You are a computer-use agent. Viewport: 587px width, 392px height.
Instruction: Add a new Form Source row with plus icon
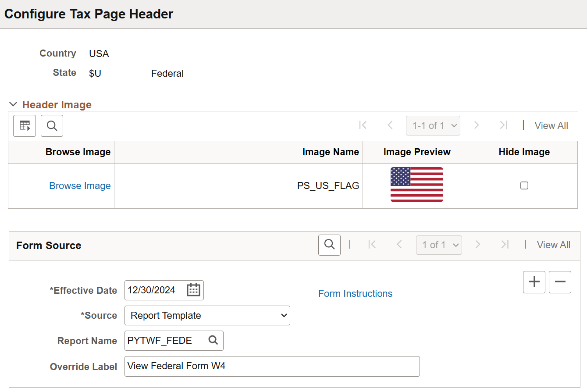tap(534, 282)
